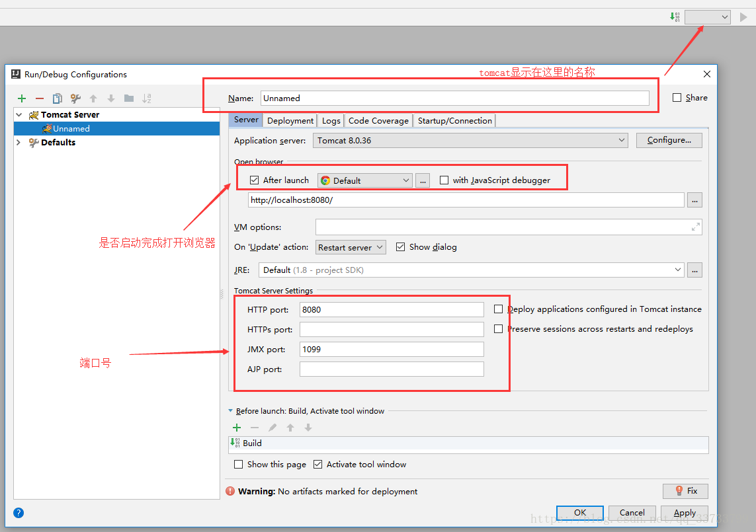
Task: Sort configurations alphabetically icon
Action: click(147, 98)
